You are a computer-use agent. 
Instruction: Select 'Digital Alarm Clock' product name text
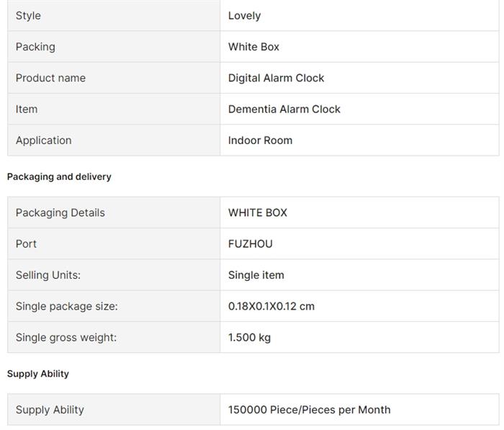(x=276, y=78)
